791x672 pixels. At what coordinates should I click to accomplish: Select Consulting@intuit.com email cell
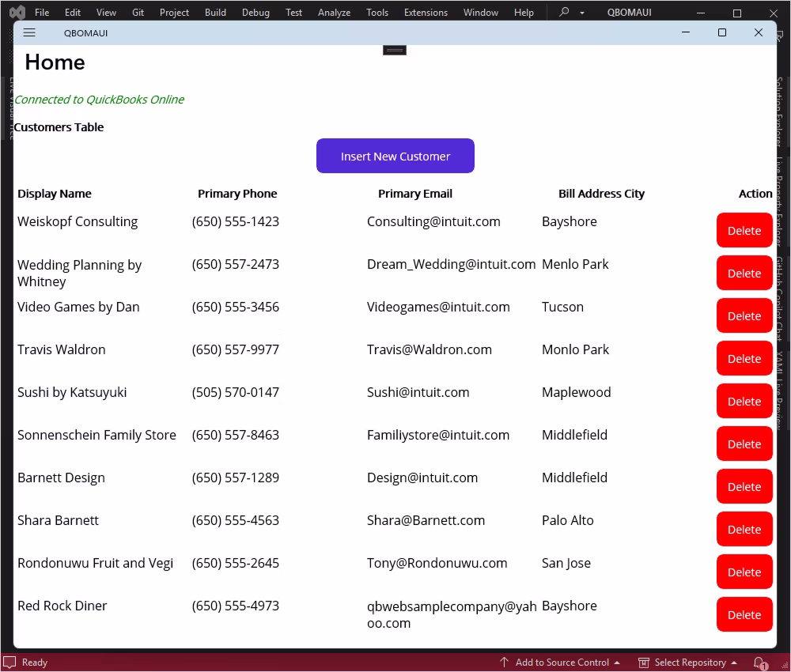[x=433, y=221]
